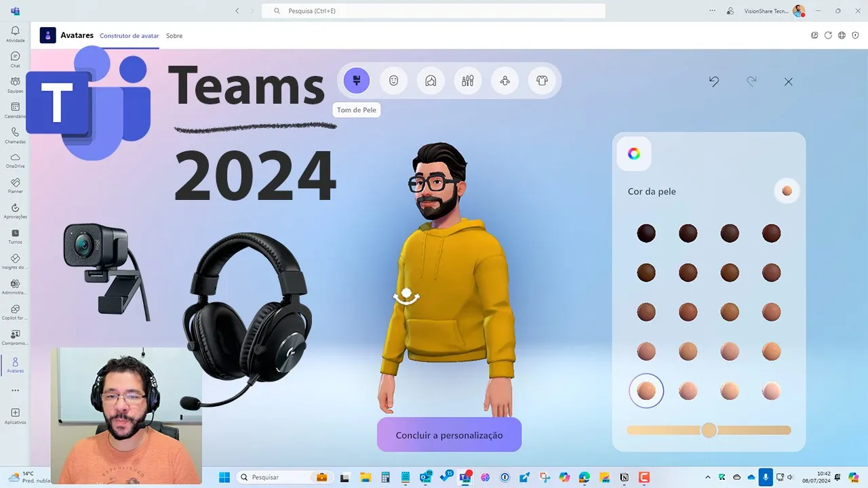Open Notion from the taskbar

pos(624,477)
